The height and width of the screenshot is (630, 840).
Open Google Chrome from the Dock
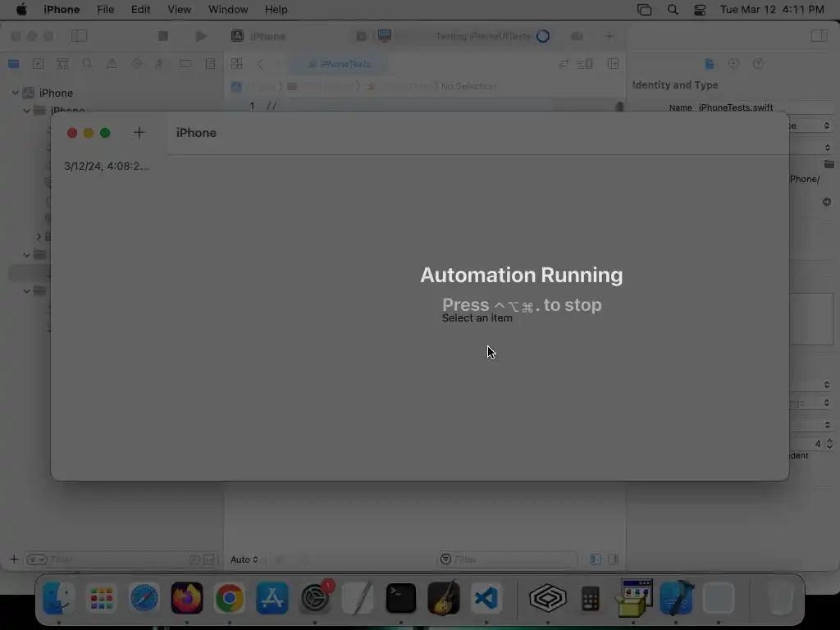(230, 598)
